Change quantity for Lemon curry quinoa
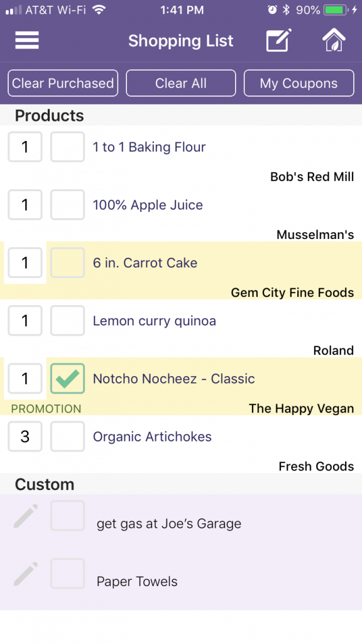The image size is (362, 644). pos(25,320)
